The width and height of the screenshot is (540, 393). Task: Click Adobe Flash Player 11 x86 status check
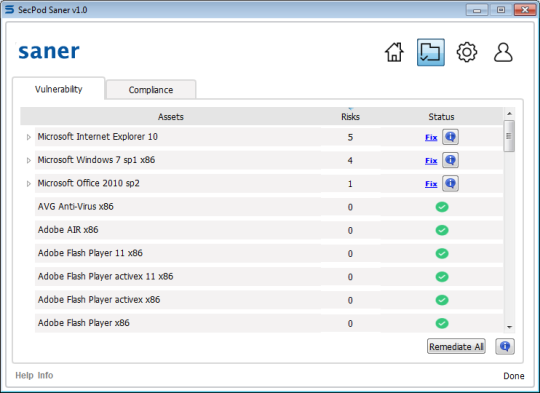(x=442, y=254)
